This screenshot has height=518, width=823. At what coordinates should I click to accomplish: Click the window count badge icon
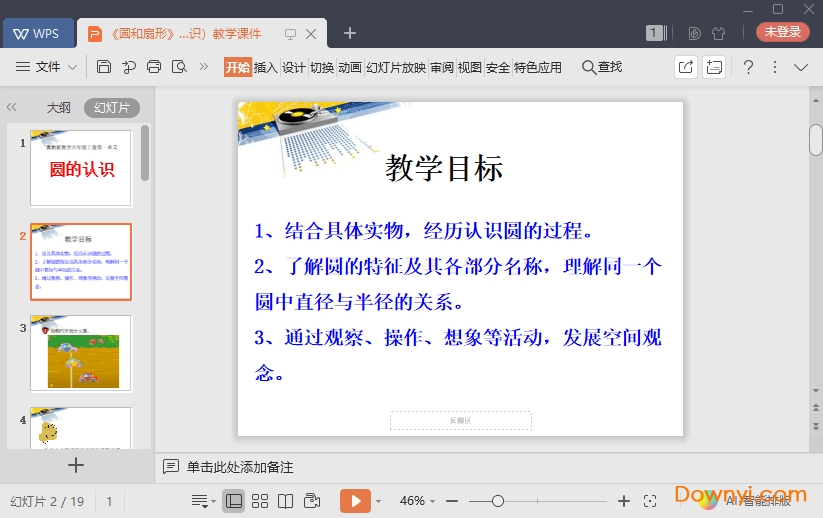click(x=656, y=33)
